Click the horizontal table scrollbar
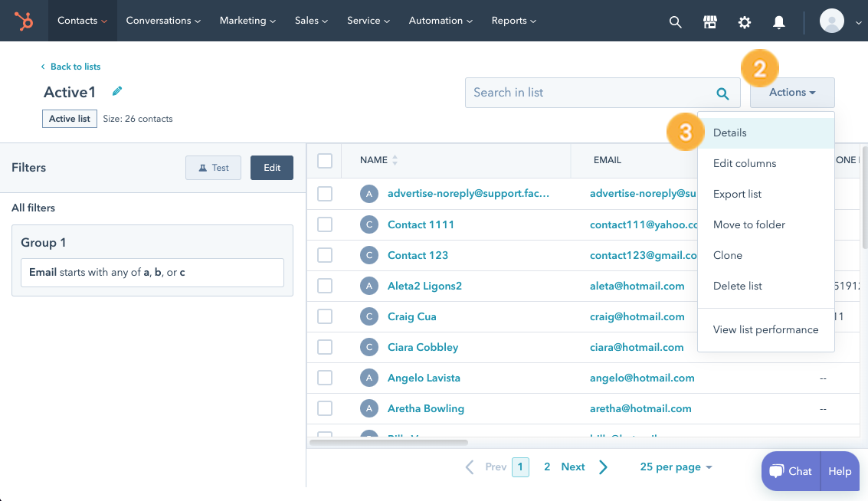Viewport: 868px width, 501px height. pyautogui.click(x=388, y=442)
